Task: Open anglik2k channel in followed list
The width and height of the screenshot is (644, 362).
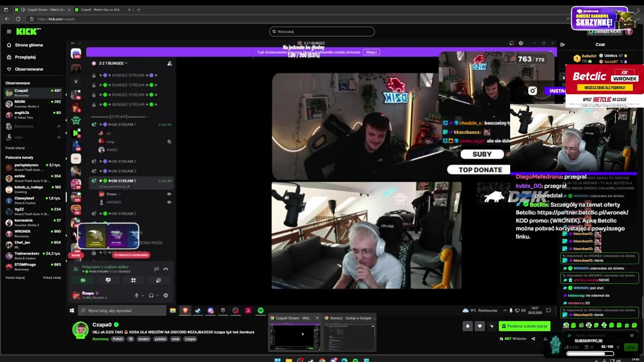Action: [33, 115]
